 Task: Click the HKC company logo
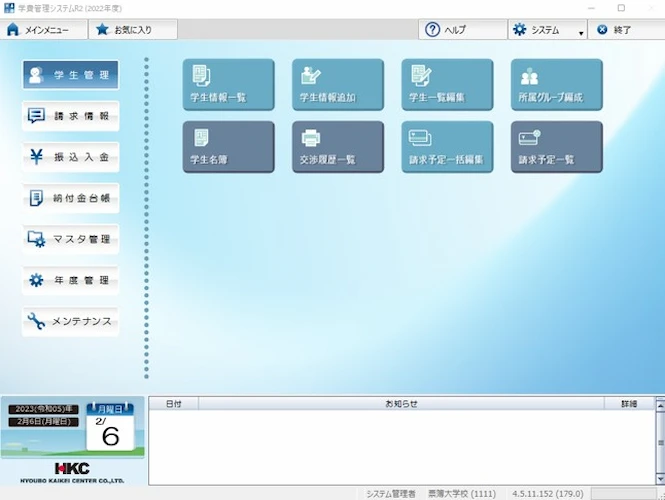coord(72,472)
